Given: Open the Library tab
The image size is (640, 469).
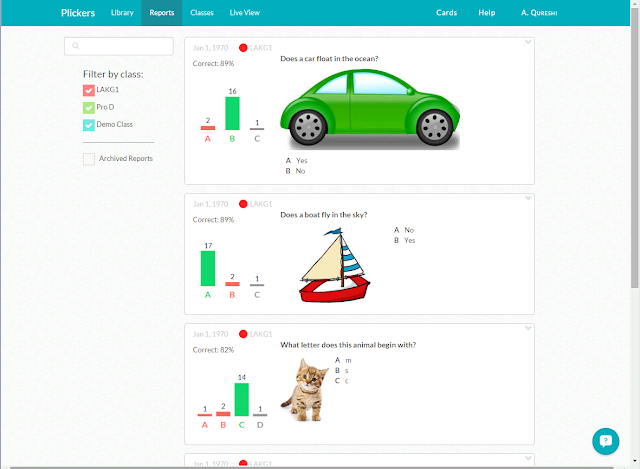Looking at the screenshot, I should 122,13.
